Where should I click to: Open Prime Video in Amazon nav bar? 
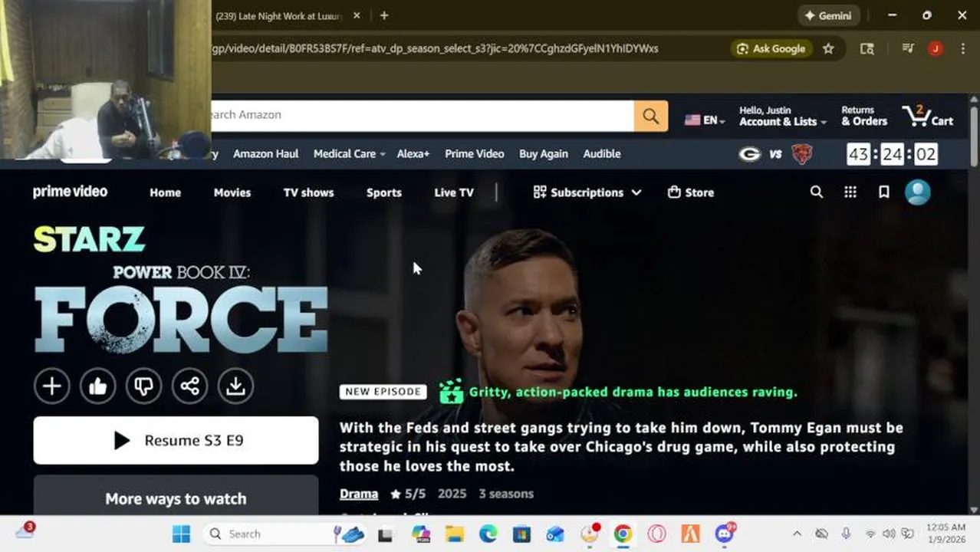pyautogui.click(x=475, y=154)
